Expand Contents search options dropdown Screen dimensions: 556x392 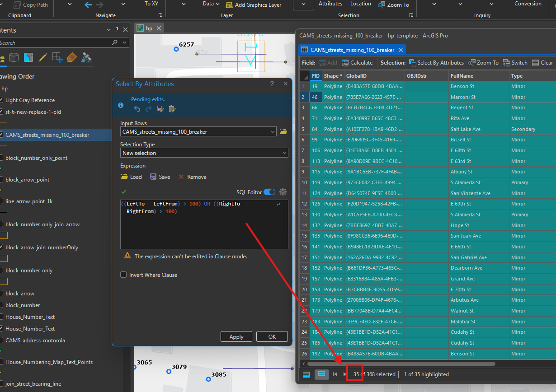[124, 42]
